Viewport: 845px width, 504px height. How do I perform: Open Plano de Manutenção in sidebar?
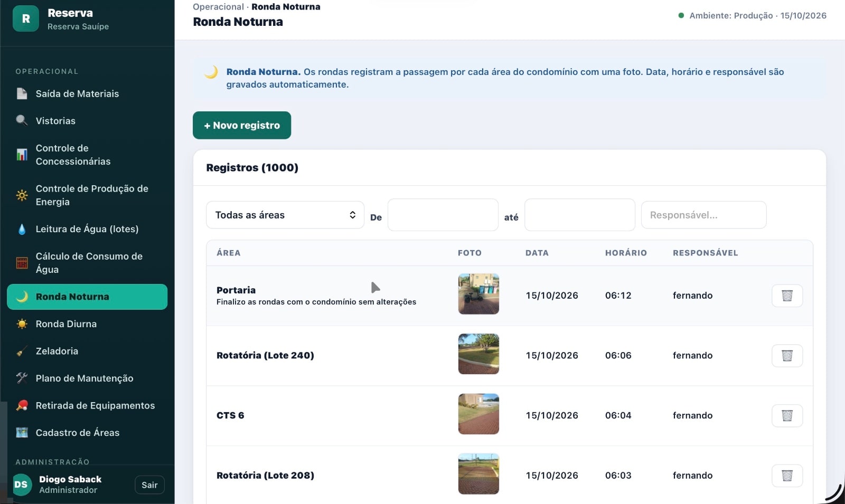click(x=87, y=378)
